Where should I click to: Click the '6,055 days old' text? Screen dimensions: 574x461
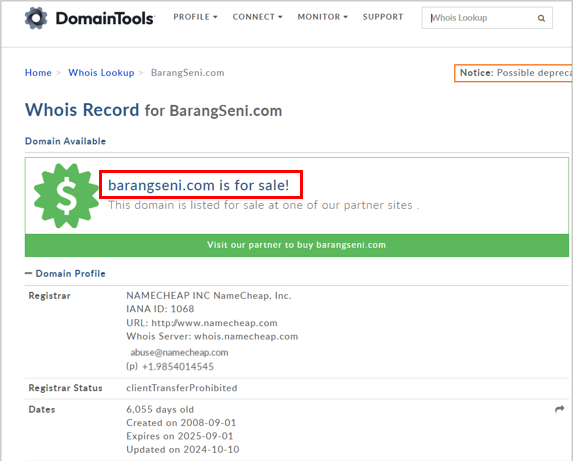click(160, 409)
